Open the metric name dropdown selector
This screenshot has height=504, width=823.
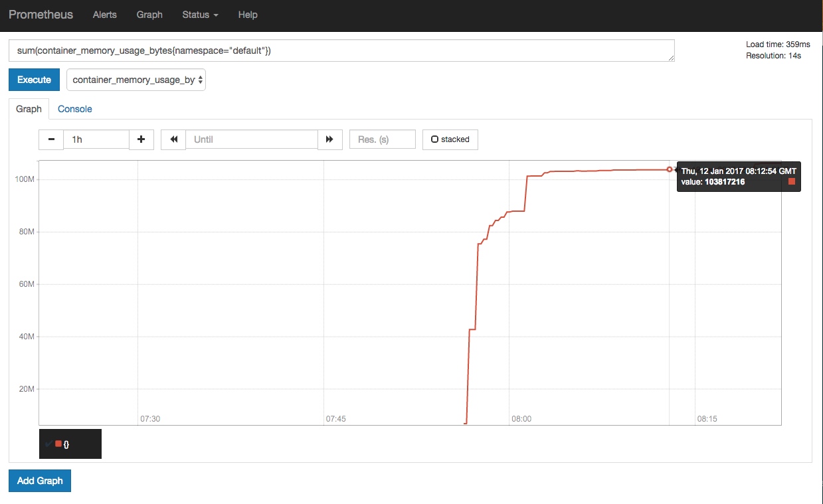click(136, 80)
